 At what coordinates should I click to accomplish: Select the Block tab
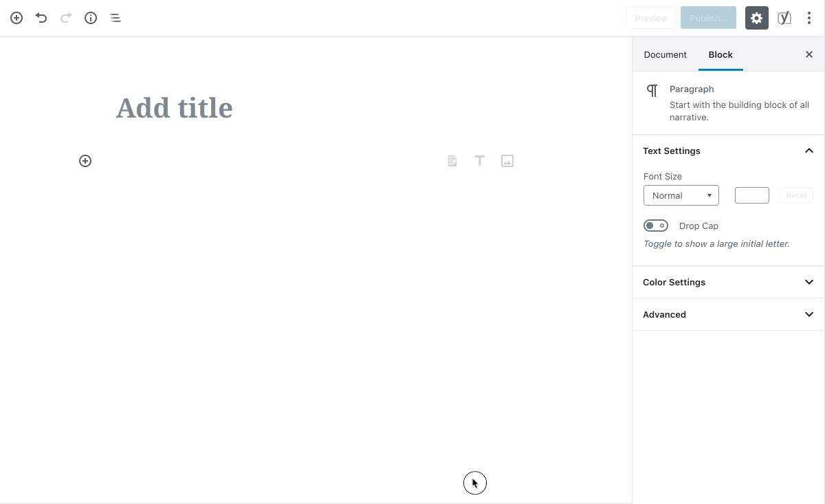(x=720, y=54)
